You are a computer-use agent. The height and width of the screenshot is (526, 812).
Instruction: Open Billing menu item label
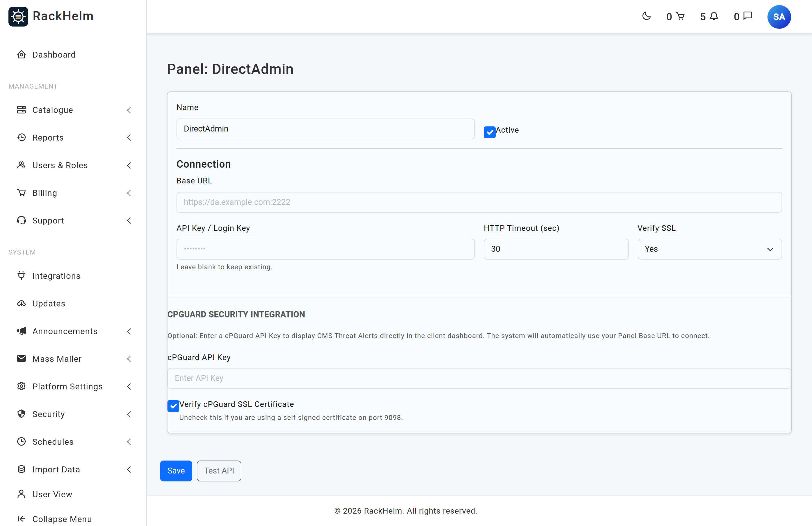pos(45,193)
